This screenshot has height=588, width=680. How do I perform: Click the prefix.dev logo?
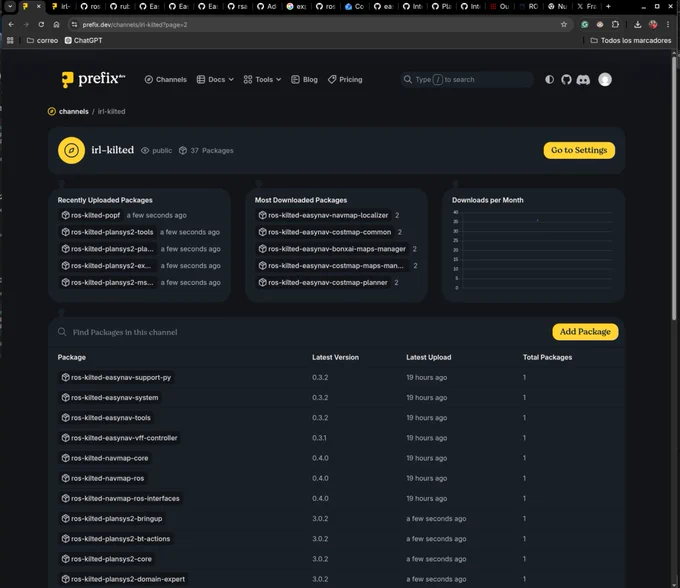pyautogui.click(x=93, y=79)
